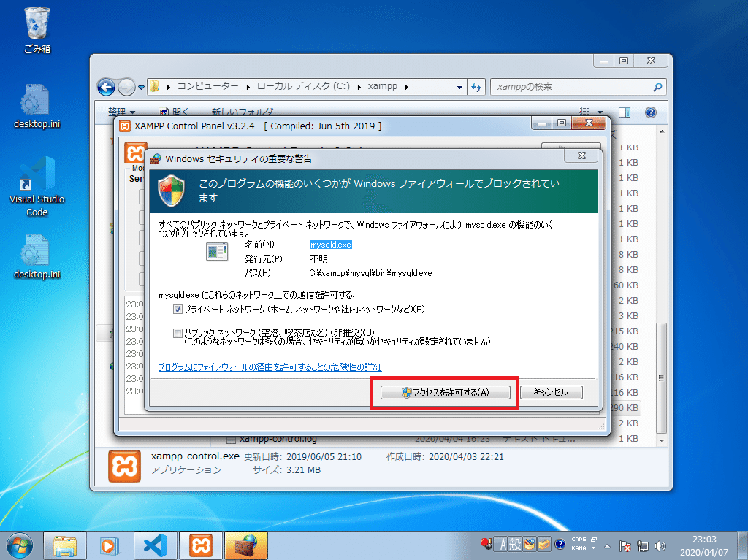The width and height of the screenshot is (748, 560).
Task: Open the address bar history dropdown
Action: click(x=459, y=88)
